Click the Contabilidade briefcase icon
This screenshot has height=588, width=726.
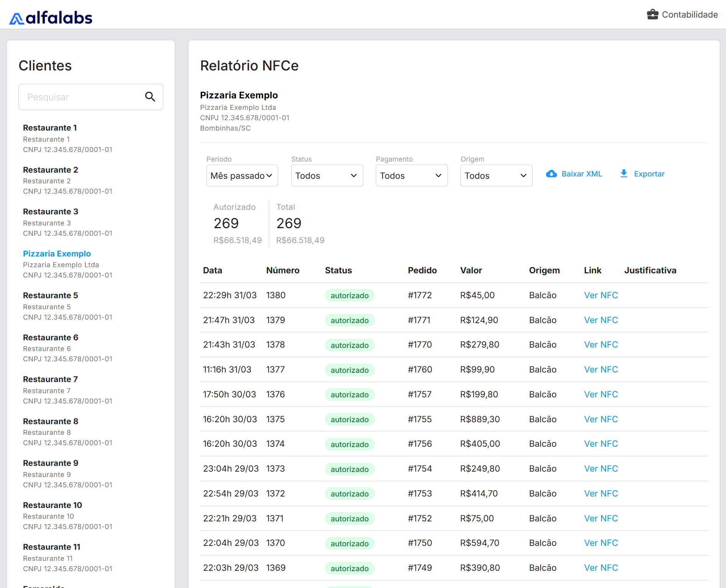pos(652,15)
